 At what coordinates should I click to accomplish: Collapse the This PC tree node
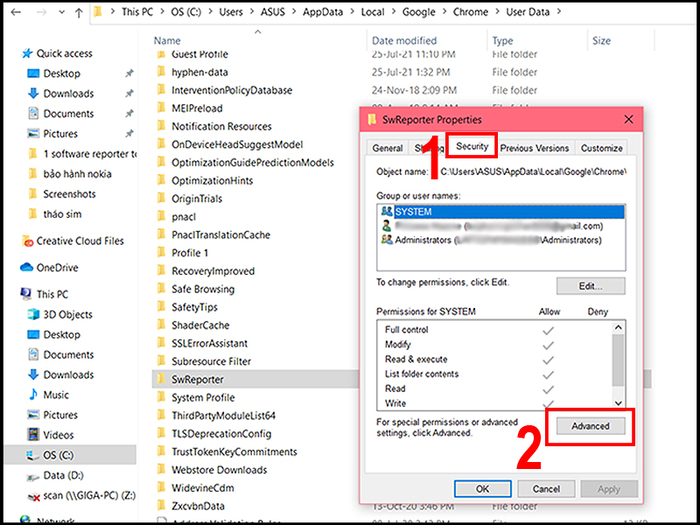11,295
